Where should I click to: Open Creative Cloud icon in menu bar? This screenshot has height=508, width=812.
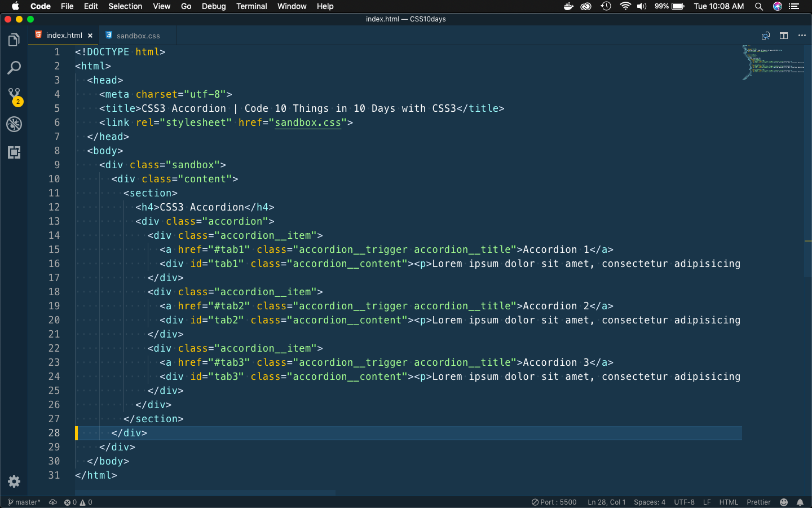tap(586, 6)
